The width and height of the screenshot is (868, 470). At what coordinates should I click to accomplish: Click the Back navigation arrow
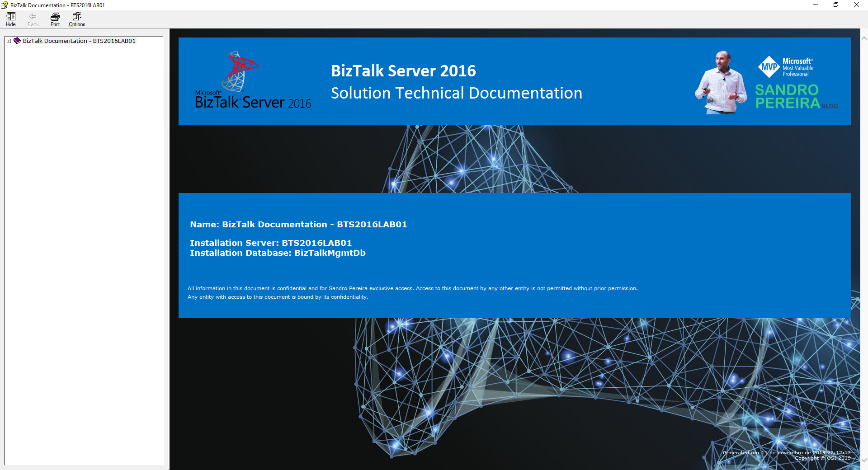point(33,19)
